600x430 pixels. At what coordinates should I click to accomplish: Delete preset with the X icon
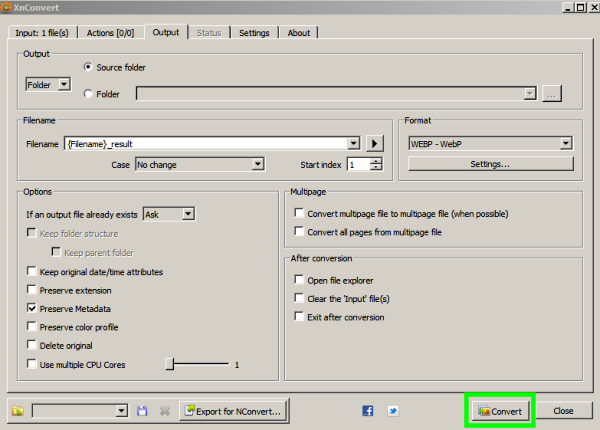(165, 411)
